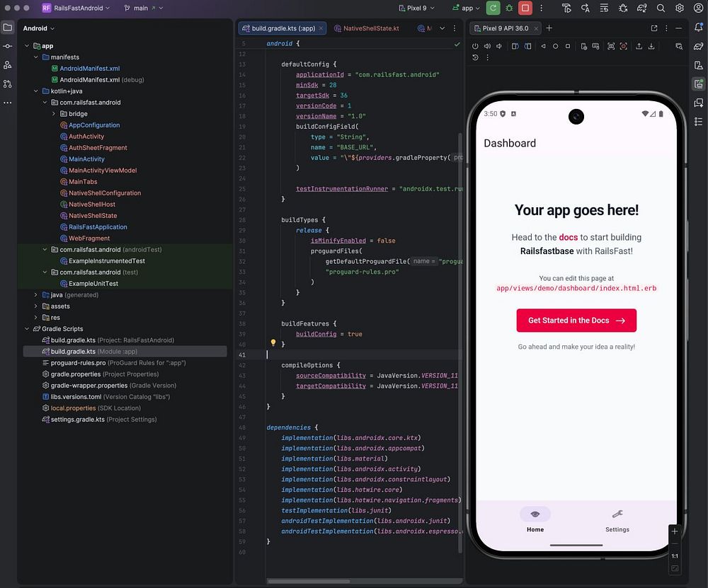The image size is (708, 588).
Task: Open Device Manager icon in right sidebar
Action: [x=699, y=65]
